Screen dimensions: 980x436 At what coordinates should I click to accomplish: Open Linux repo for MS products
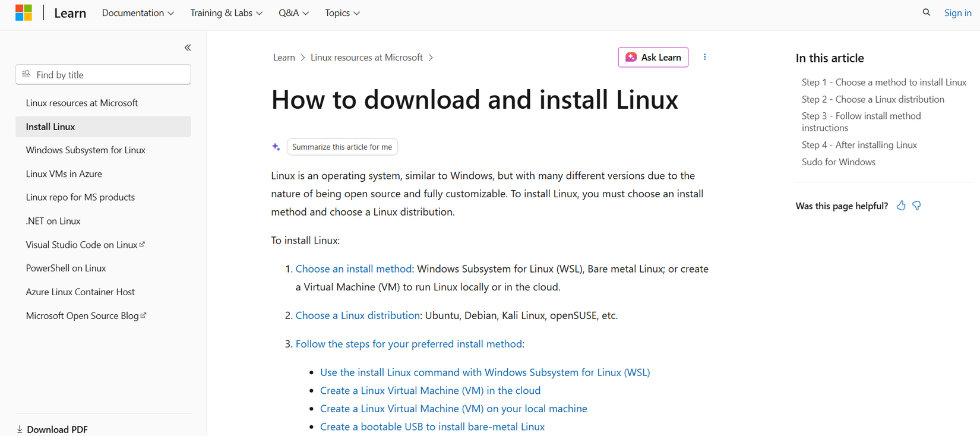click(x=80, y=197)
